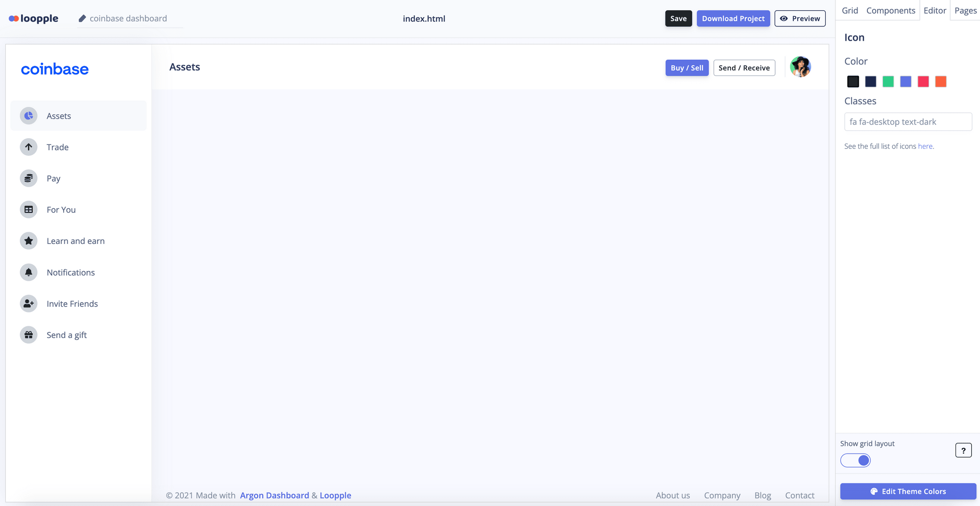Click the loopple logo
Image resolution: width=980 pixels, height=506 pixels.
click(x=33, y=19)
